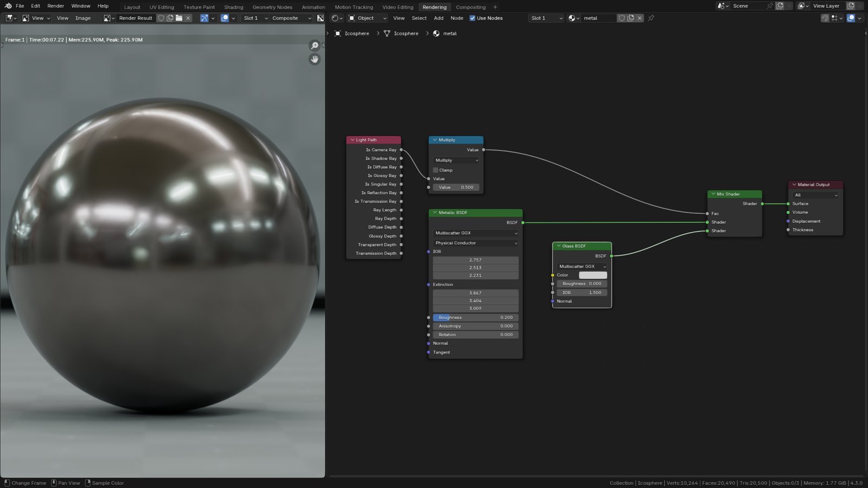Open the Node menu in node editor
The width and height of the screenshot is (868, 488).
[x=457, y=18]
